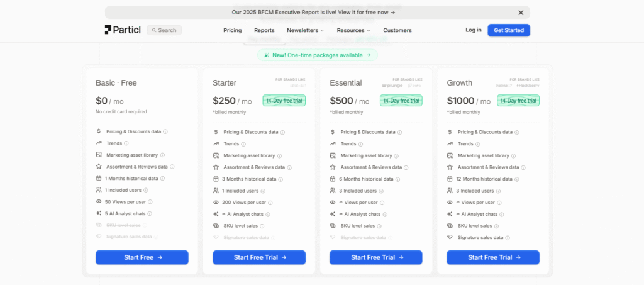Click info icon beside Trends in Basic plan

point(126,143)
